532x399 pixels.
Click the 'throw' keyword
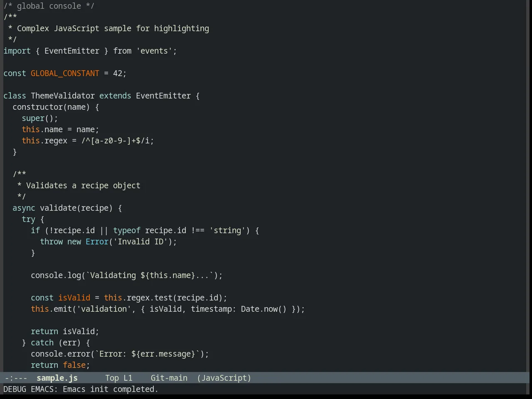[51, 241]
